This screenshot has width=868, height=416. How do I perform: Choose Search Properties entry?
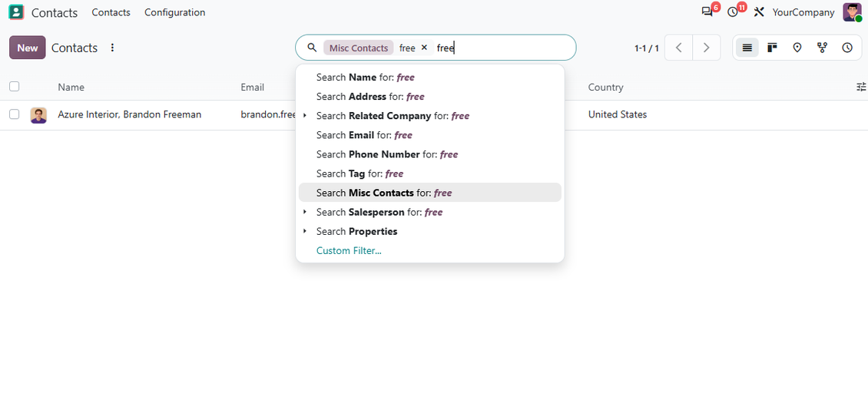pyautogui.click(x=430, y=231)
